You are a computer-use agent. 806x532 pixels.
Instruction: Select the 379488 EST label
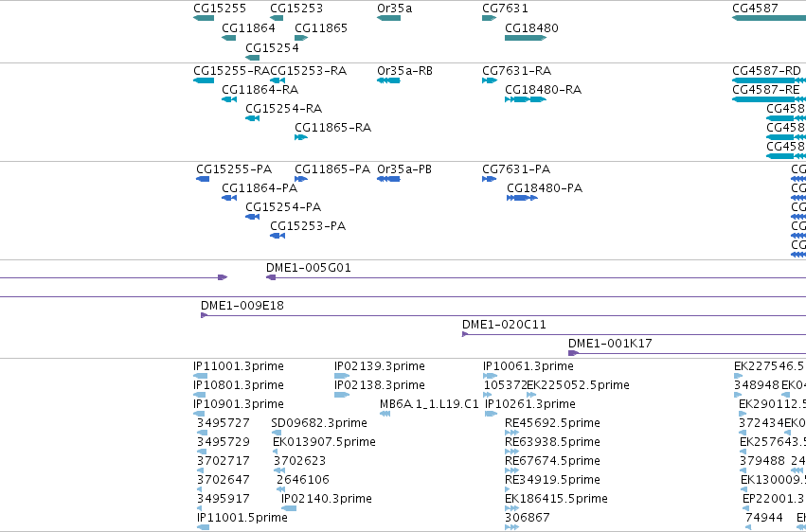[762, 461]
